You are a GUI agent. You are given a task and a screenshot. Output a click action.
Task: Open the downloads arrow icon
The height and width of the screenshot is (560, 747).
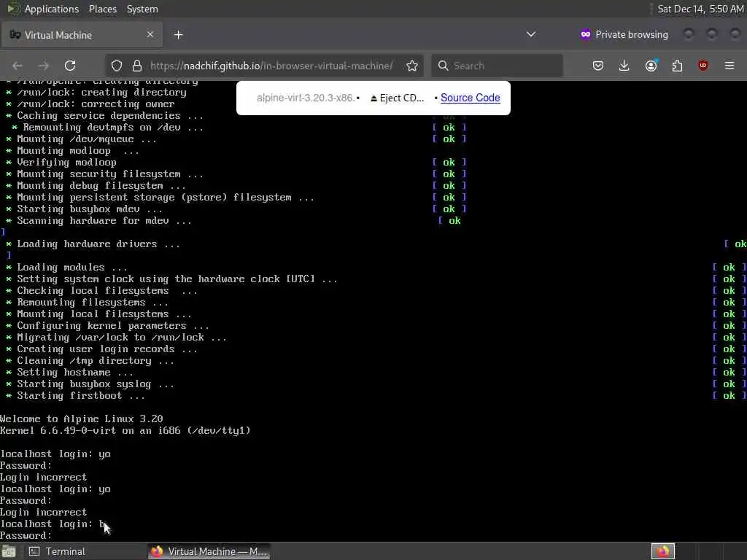tap(624, 66)
